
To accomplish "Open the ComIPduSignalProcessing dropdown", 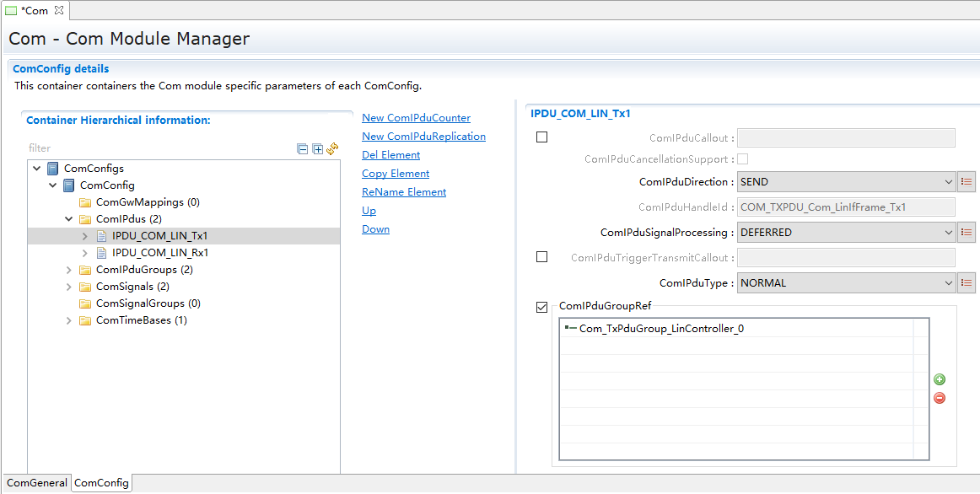I will 846,233.
